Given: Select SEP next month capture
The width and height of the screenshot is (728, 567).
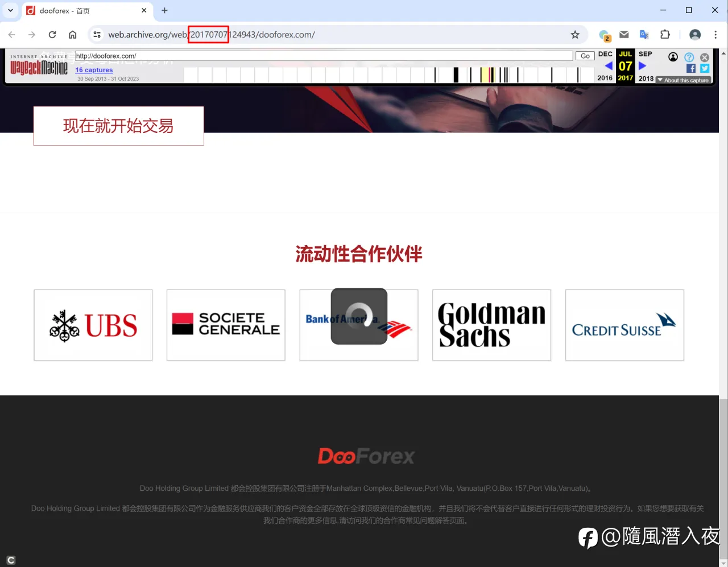Looking at the screenshot, I should click(646, 54).
